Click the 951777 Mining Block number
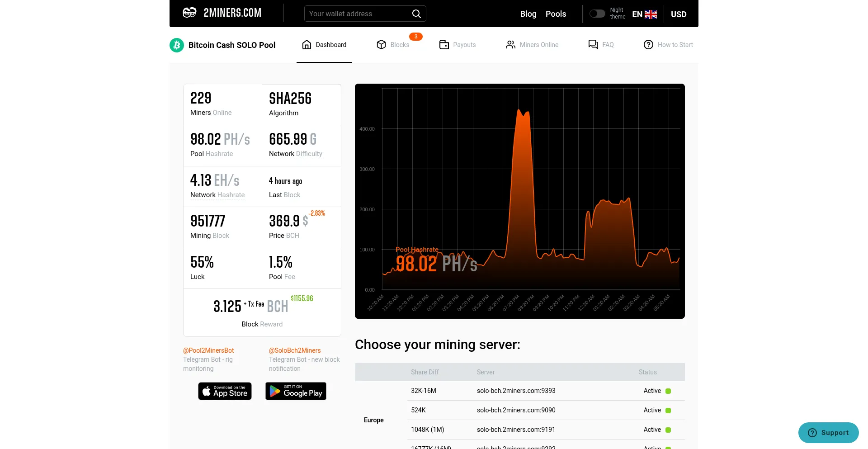 pyautogui.click(x=208, y=221)
